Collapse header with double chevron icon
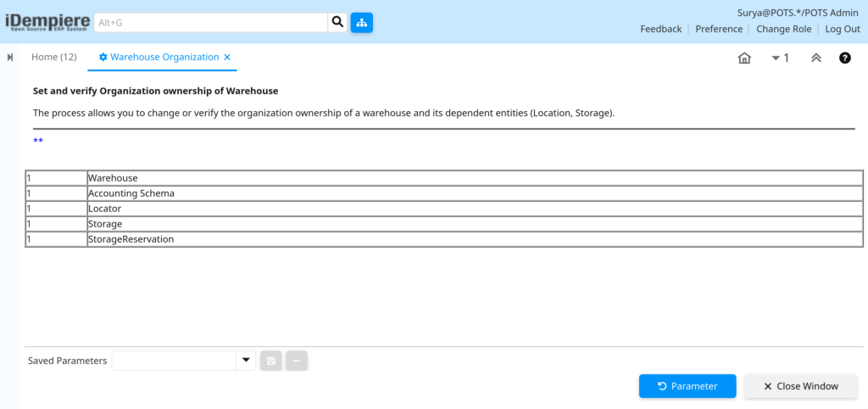Viewport: 868px width, 409px height. click(816, 58)
